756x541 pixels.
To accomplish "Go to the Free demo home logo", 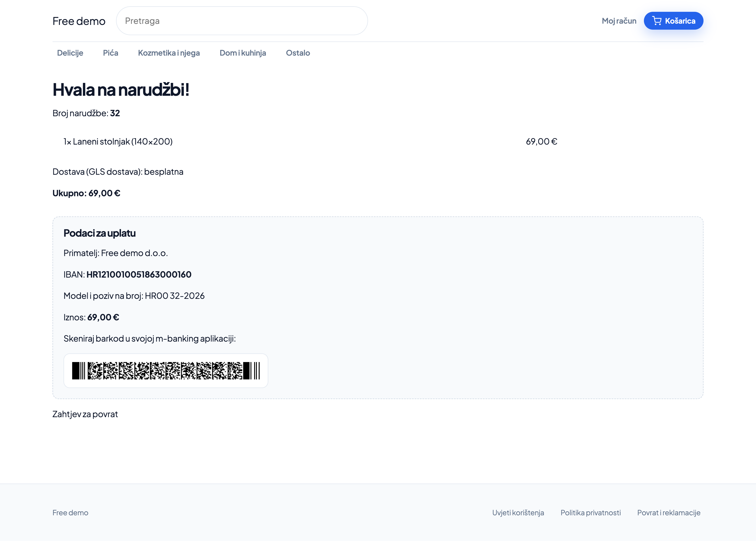I will [x=79, y=21].
